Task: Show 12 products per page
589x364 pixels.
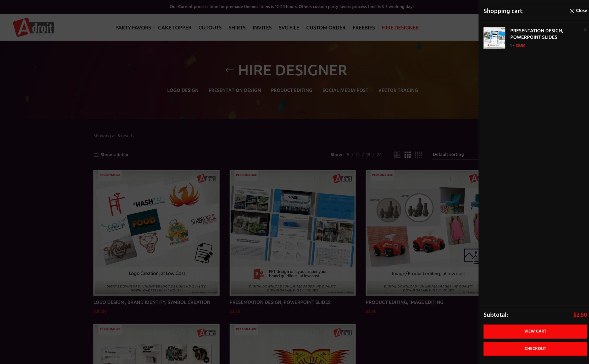Action: [x=358, y=155]
